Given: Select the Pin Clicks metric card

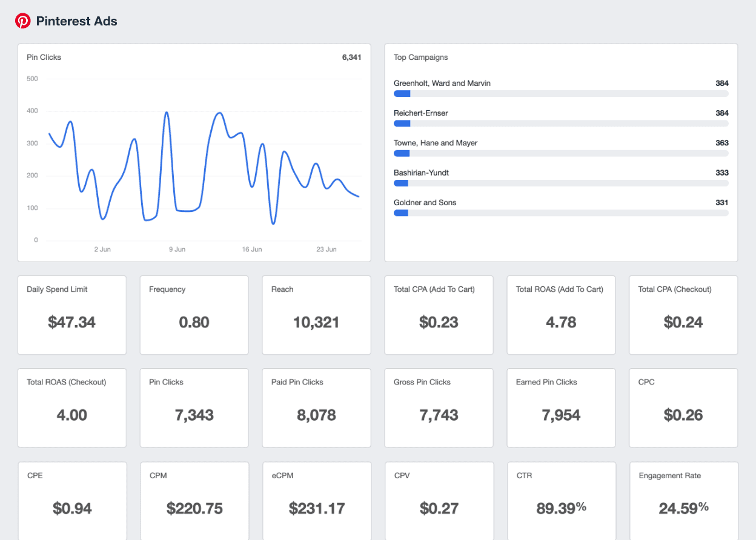Looking at the screenshot, I should click(194, 407).
